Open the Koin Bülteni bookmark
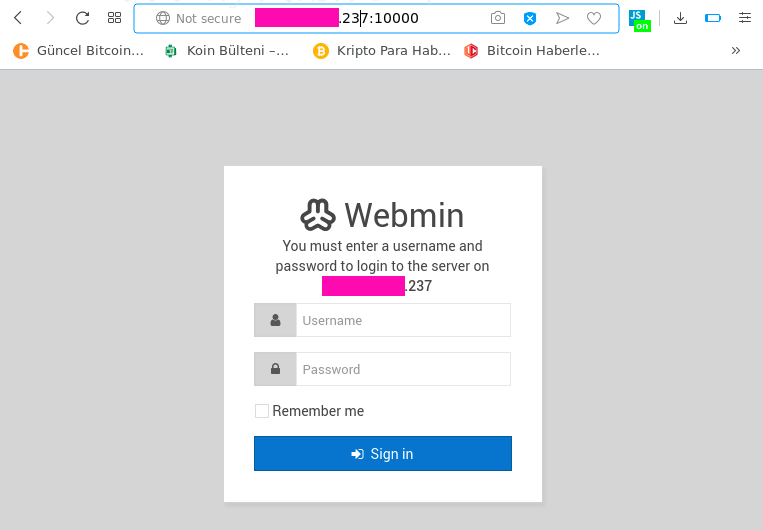This screenshot has height=530, width=763. point(227,50)
